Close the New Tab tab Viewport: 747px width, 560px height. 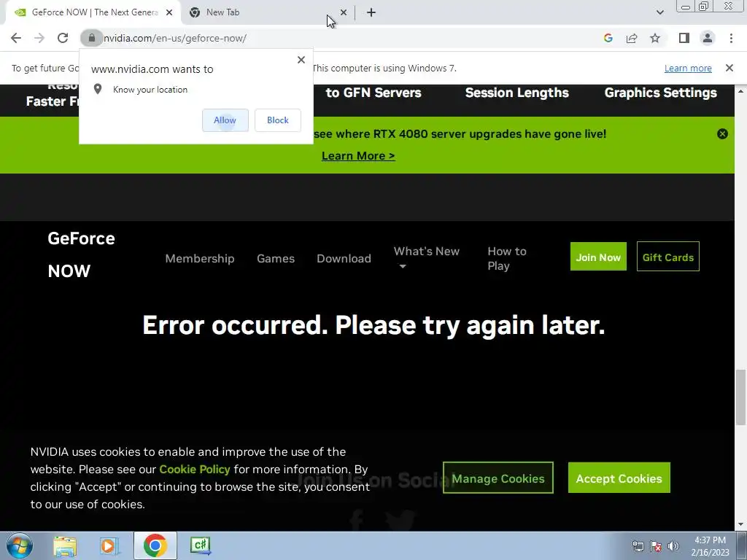344,12
